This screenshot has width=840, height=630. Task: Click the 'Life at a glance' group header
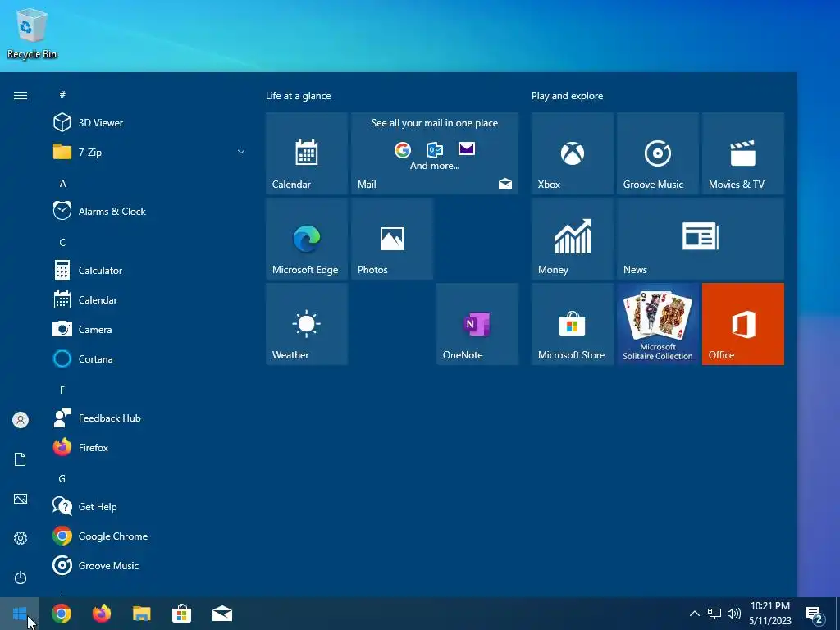tap(299, 96)
